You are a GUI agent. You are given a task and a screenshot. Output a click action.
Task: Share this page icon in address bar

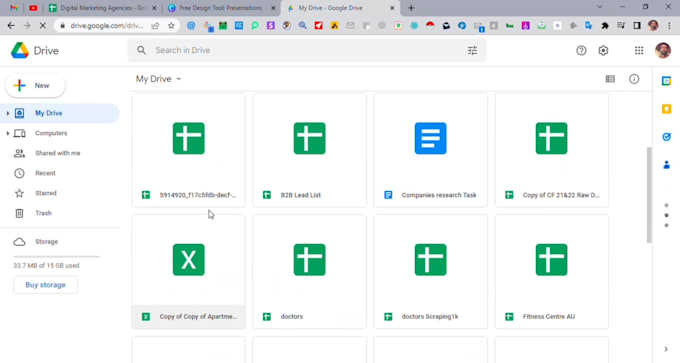(155, 26)
